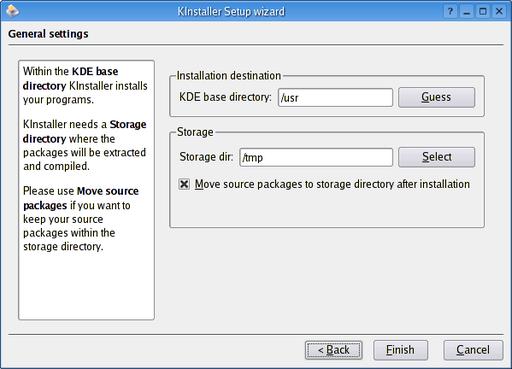Image resolution: width=512 pixels, height=369 pixels.
Task: Go to previous page with Back
Action: 334,350
